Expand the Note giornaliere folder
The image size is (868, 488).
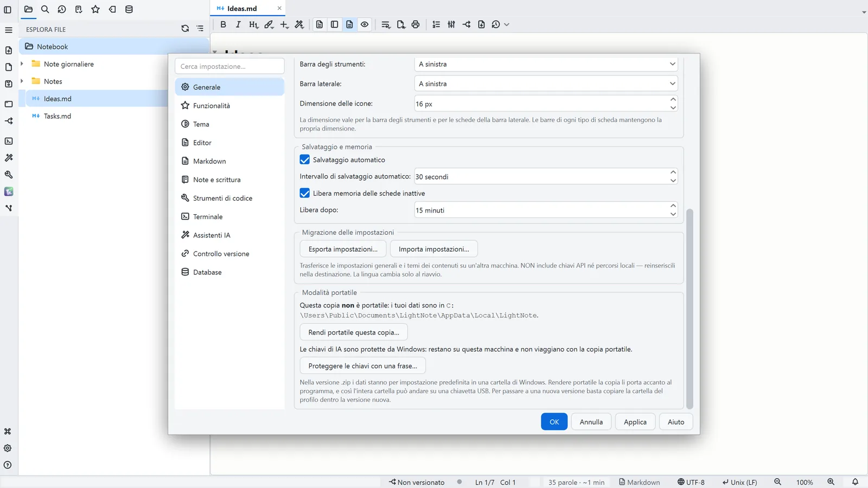(22, 64)
